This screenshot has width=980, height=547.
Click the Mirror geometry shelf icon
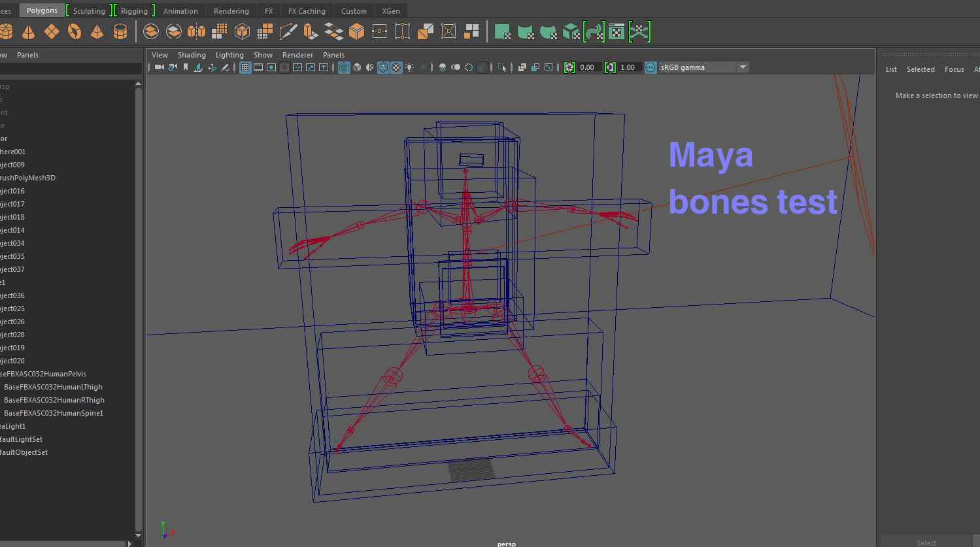(196, 31)
